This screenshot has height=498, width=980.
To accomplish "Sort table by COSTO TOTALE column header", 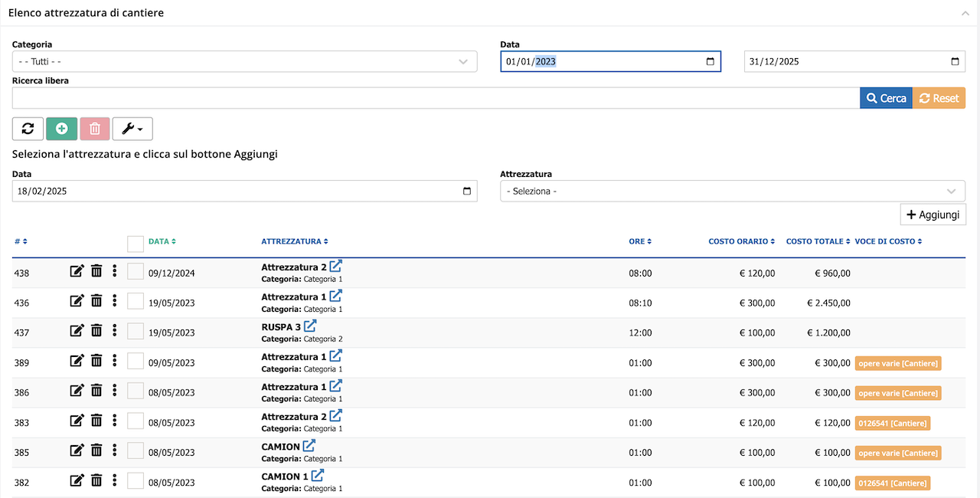I will point(818,241).
